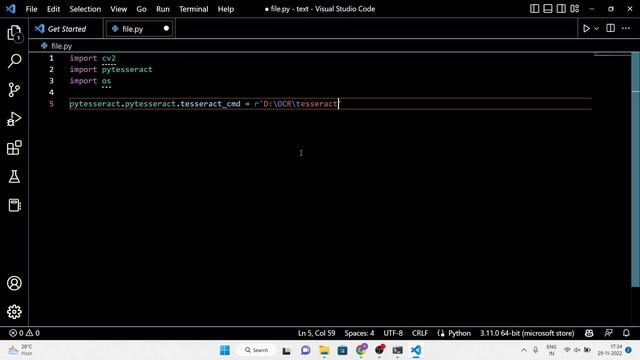Toggle the bottom panel layout
The image size is (640, 360).
[x=548, y=9]
